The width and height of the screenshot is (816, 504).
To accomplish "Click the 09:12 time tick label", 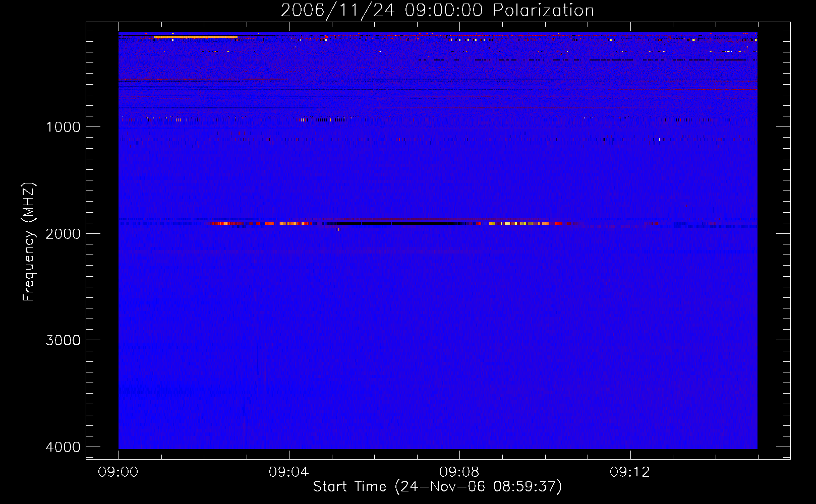I will (630, 472).
